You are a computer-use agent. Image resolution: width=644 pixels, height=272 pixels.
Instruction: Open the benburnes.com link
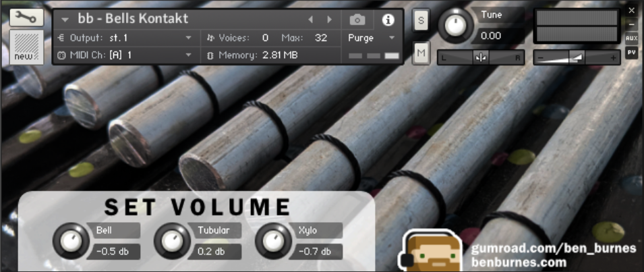point(519,262)
